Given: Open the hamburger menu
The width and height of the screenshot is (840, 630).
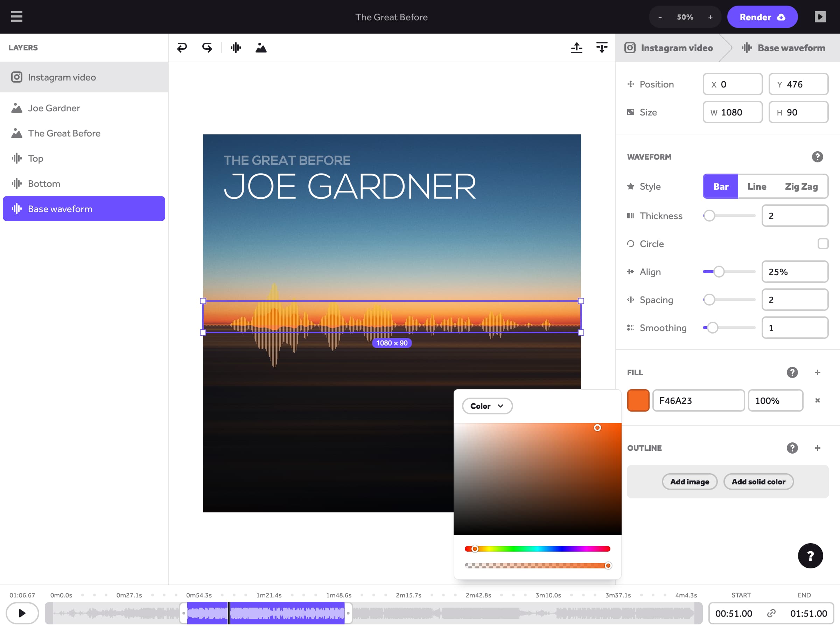Looking at the screenshot, I should (x=17, y=17).
